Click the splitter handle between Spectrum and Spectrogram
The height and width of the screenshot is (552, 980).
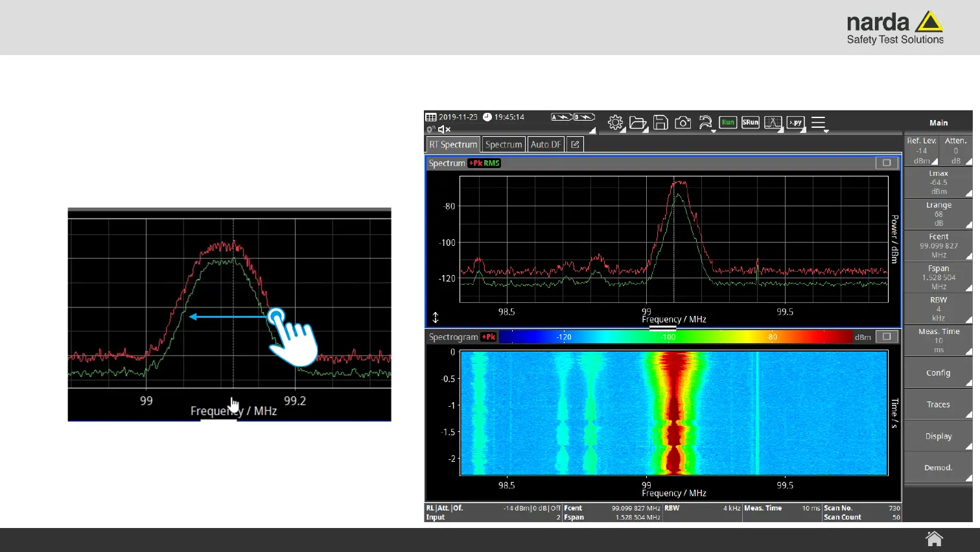pos(663,329)
